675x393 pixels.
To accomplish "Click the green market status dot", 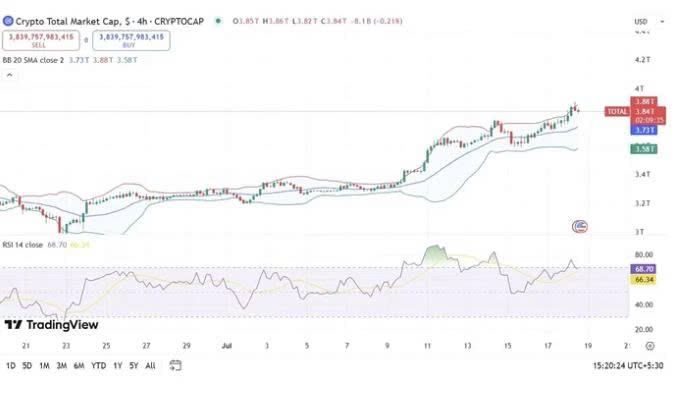I will click(x=218, y=21).
